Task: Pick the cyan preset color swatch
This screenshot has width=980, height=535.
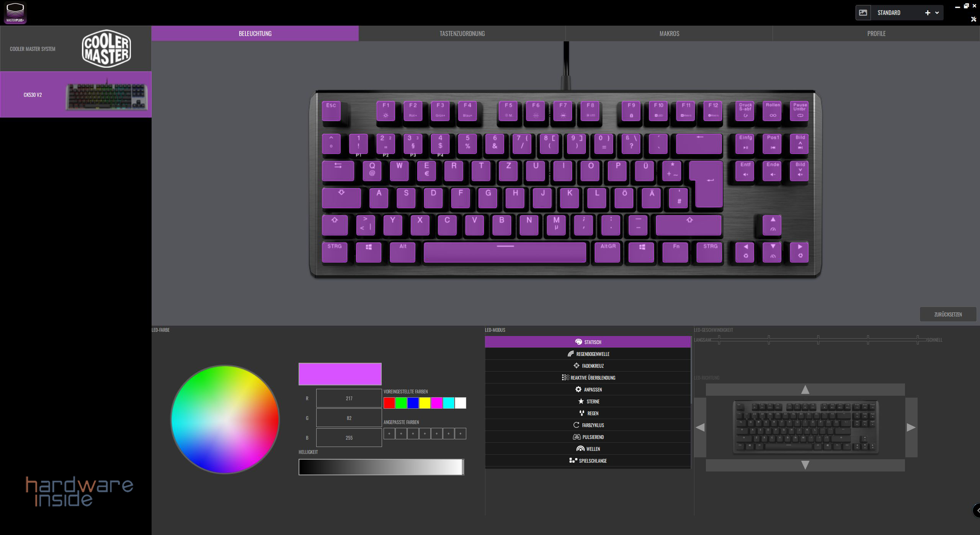Action: click(x=448, y=403)
